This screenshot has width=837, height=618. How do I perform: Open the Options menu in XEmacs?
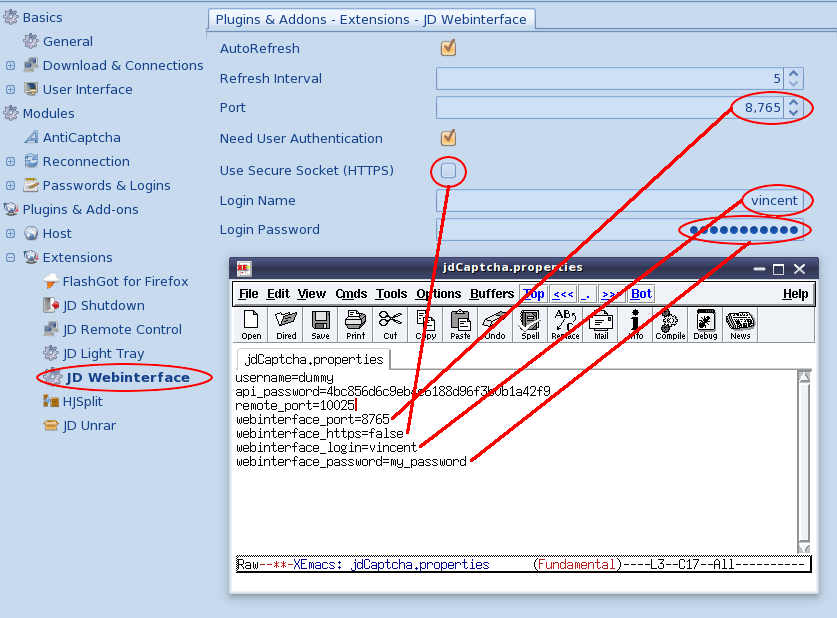(438, 294)
